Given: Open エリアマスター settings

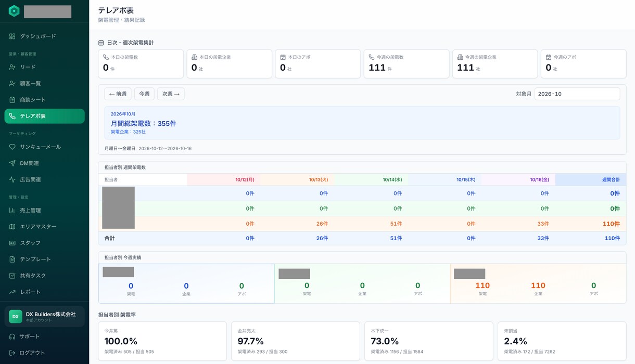Looking at the screenshot, I should [44, 227].
